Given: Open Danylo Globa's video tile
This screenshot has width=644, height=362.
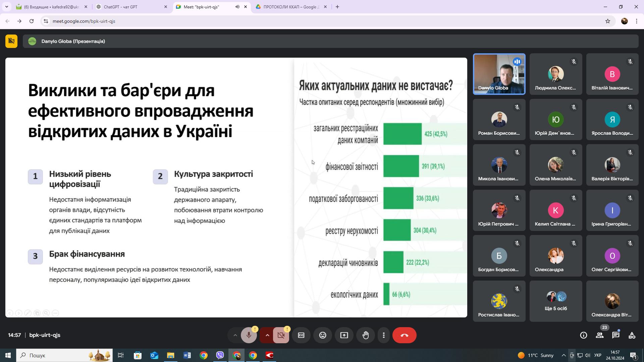Looking at the screenshot, I should pyautogui.click(x=499, y=74).
